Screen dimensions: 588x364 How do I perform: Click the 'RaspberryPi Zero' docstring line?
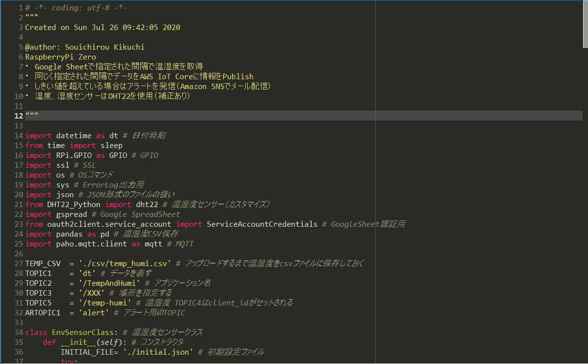(61, 57)
